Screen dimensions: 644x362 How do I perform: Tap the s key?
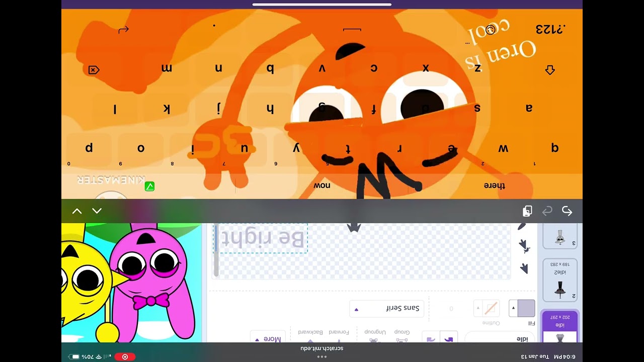pyautogui.click(x=477, y=108)
